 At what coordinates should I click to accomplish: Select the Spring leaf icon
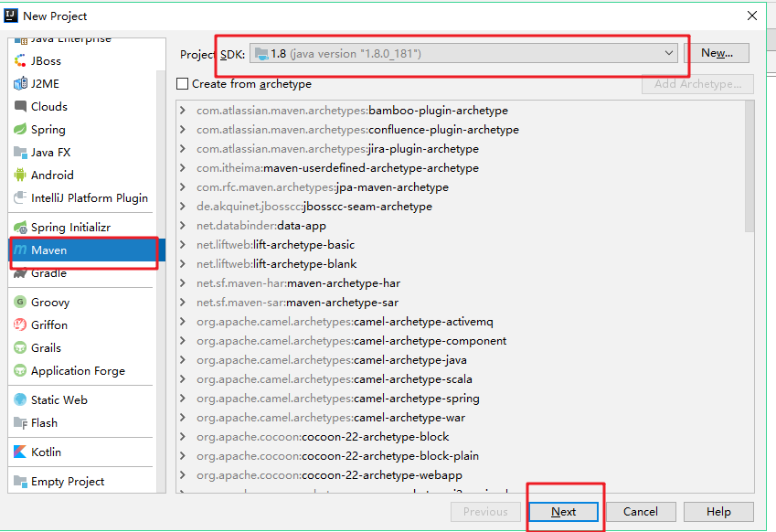tap(20, 129)
